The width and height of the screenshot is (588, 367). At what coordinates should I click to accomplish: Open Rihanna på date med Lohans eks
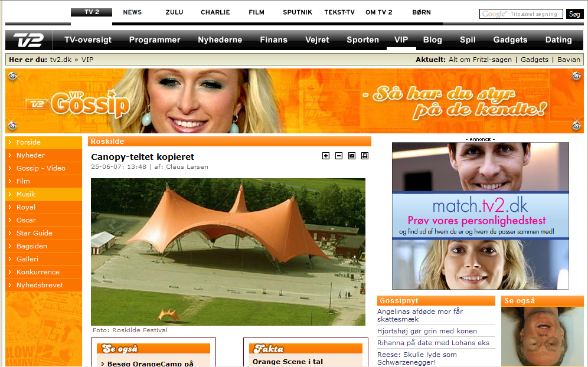433,343
